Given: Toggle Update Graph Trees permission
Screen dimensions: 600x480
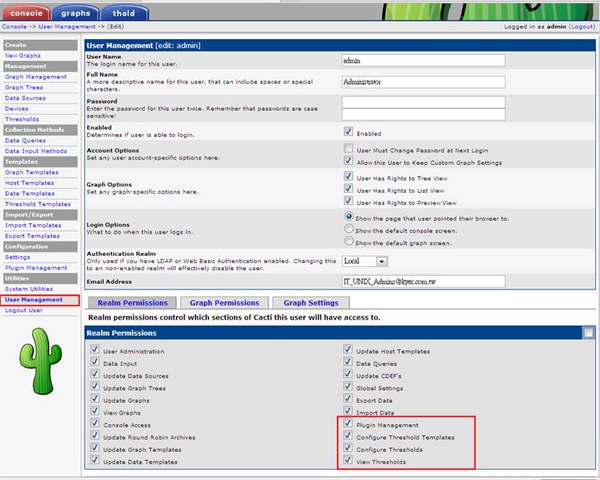Looking at the screenshot, I should pyautogui.click(x=95, y=386).
